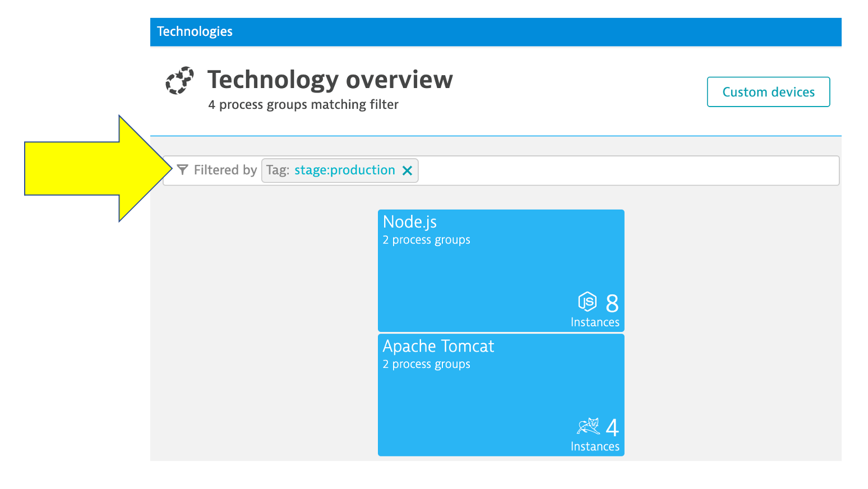Click '2 process groups' under Apache Tomcat
This screenshot has height=489, width=868.
[426, 365]
